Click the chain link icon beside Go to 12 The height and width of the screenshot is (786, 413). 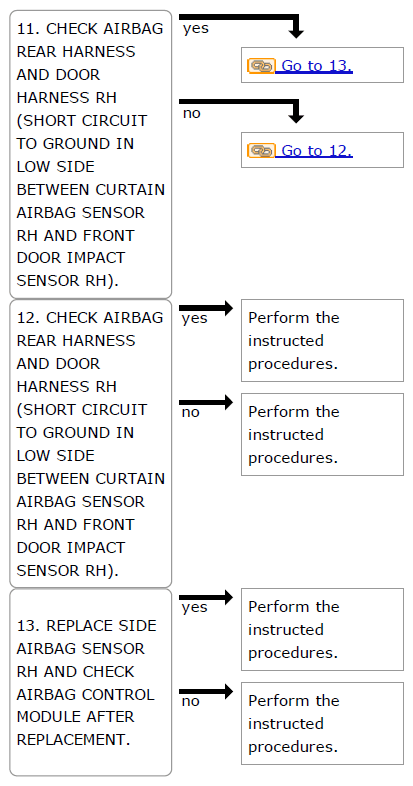261,151
